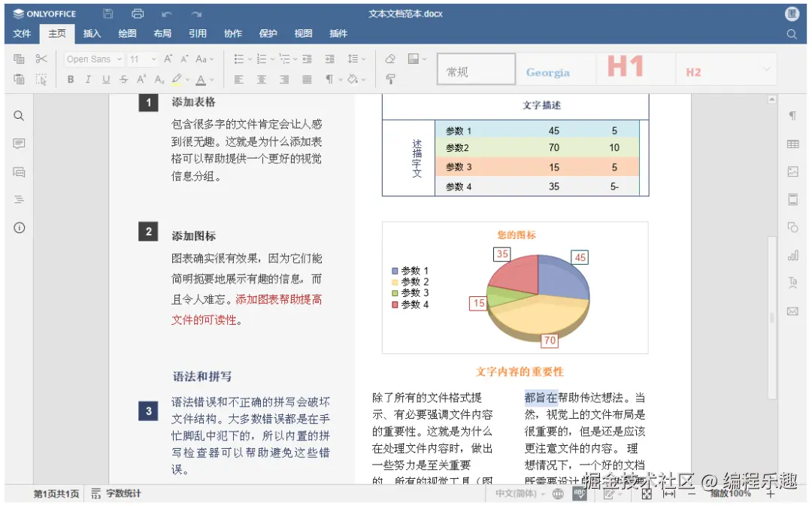The height and width of the screenshot is (506, 812).
Task: Open Shape settings in right sidebar
Action: pos(793,227)
